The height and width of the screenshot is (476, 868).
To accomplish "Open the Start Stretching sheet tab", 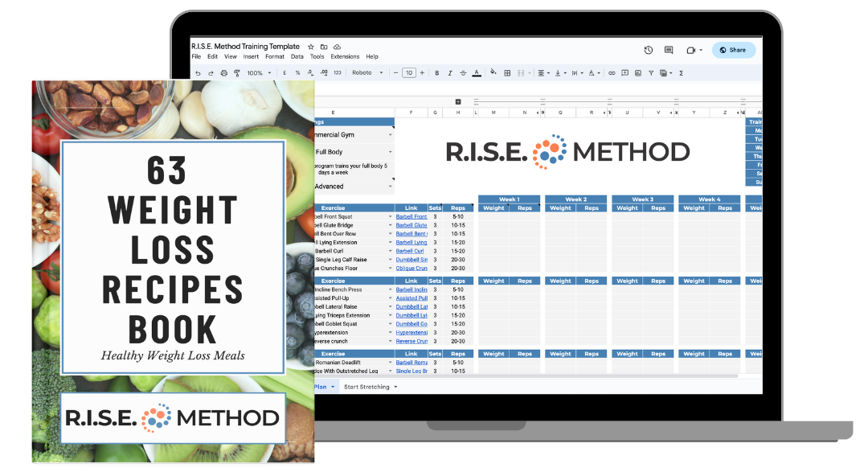I will pos(366,387).
